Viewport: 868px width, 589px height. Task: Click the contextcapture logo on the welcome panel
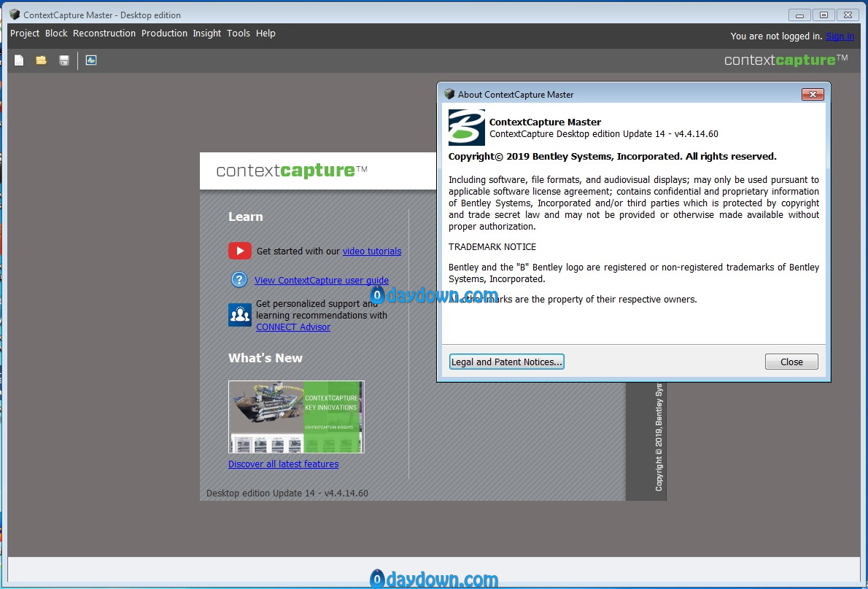pos(292,171)
